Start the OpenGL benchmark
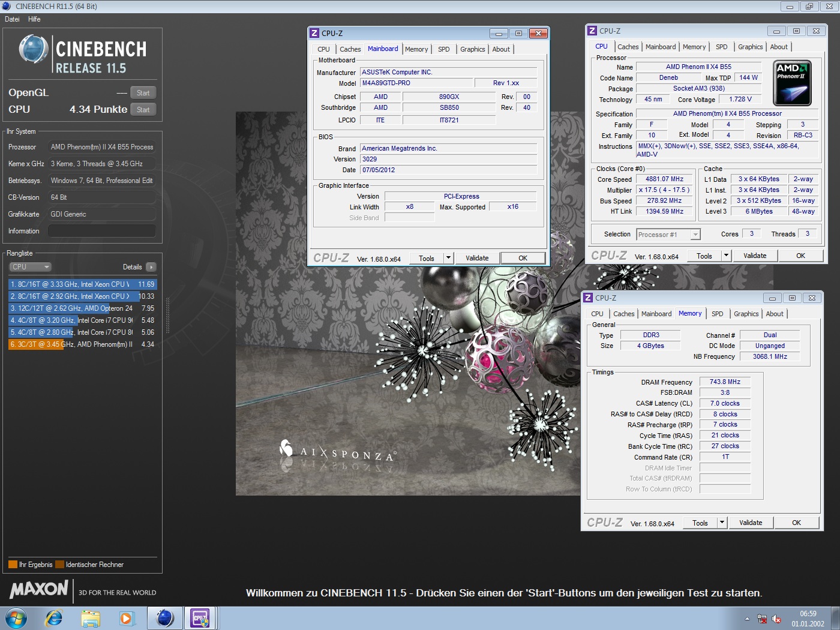The image size is (840, 630). coord(143,92)
